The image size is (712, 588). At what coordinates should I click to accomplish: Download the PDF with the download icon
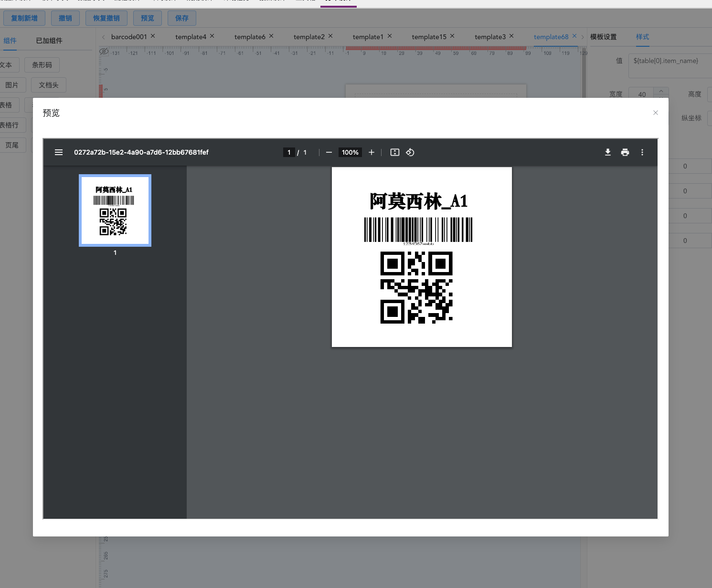pyautogui.click(x=608, y=152)
